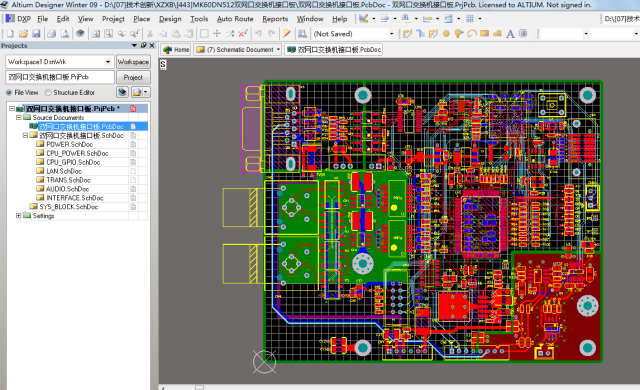Select CPU_GPIO.SchDoc in the tree
The height and width of the screenshot is (390, 640).
[x=73, y=162]
